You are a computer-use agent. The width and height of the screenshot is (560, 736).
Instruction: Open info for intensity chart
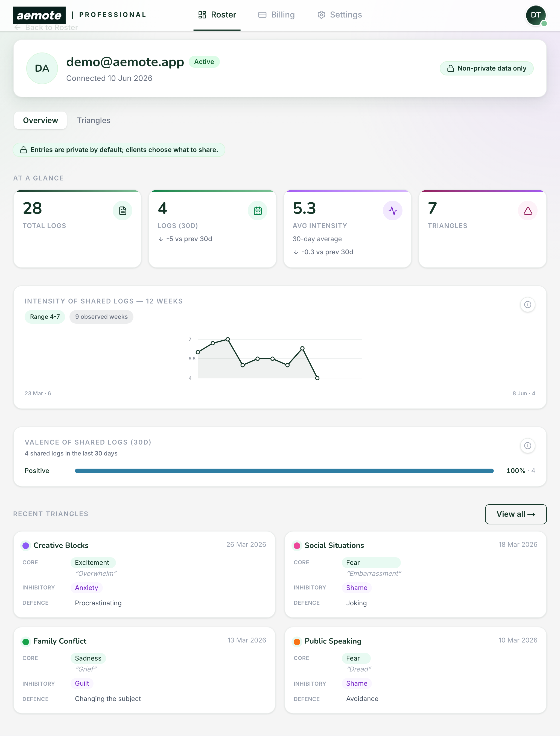coord(528,305)
